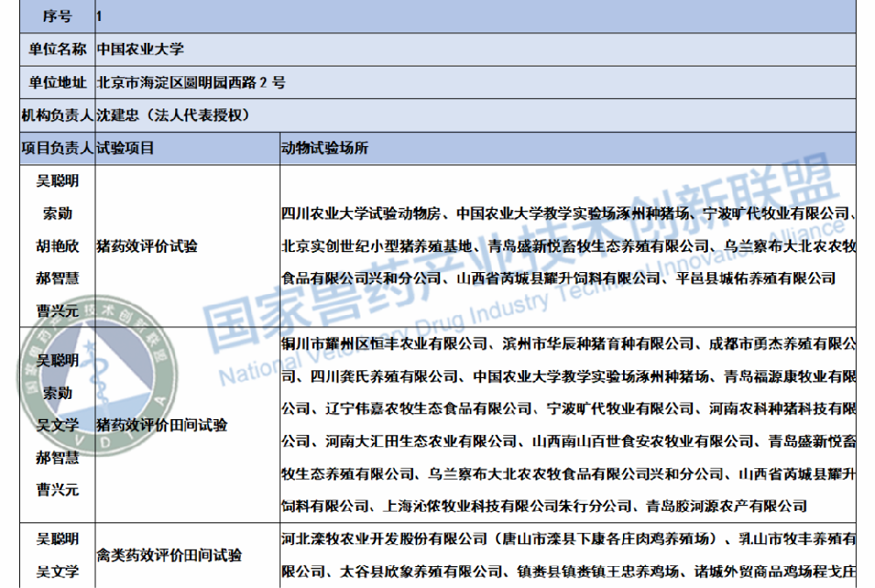Click the 单位地址 label cell
875x588 pixels.
58,82
